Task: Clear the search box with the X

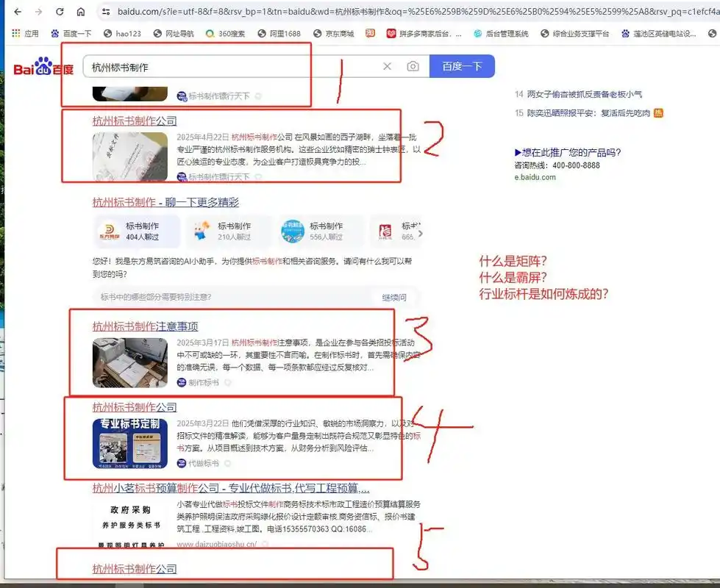Action: 388,66
